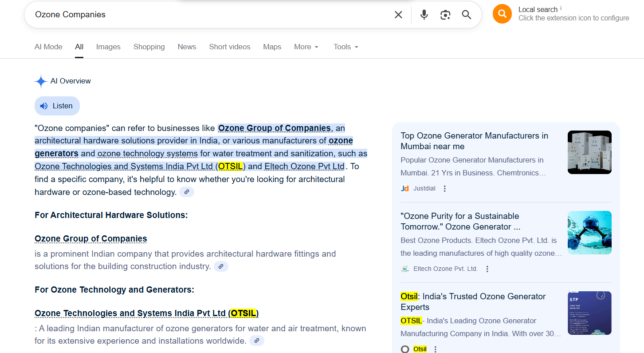Viewport: 644px width, 353px height.
Task: Open the Short videos tab
Action: pos(229,47)
